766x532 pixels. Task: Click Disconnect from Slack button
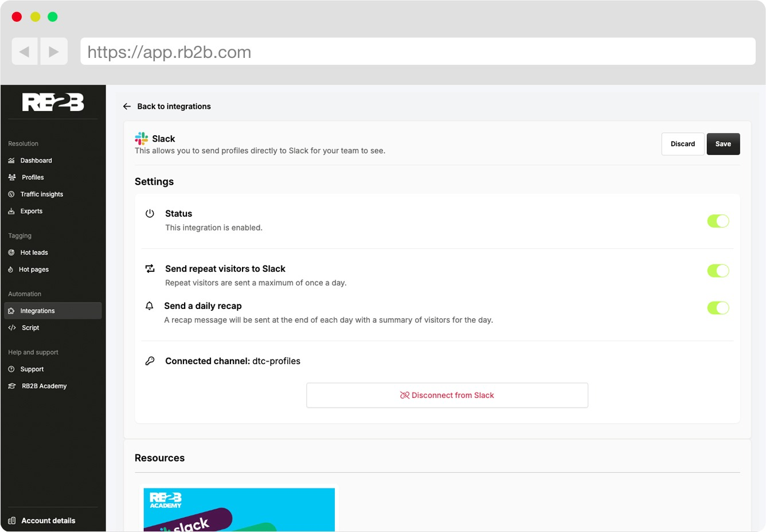click(x=447, y=395)
